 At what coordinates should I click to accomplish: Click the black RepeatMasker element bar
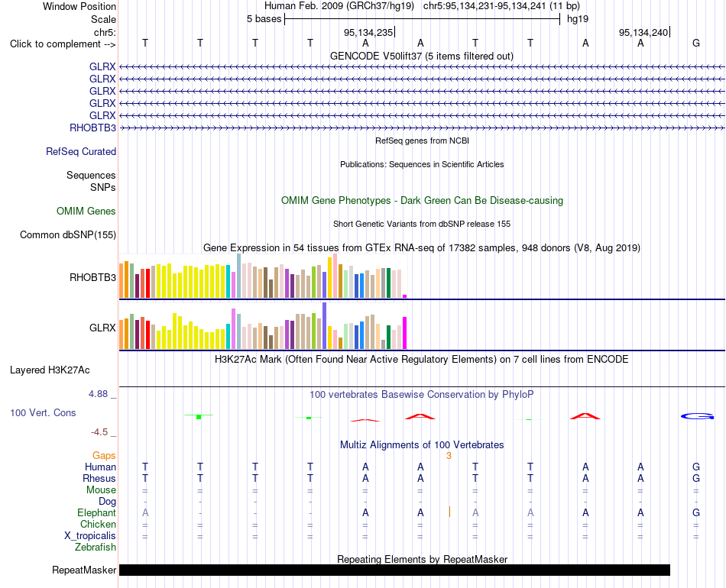[x=394, y=570]
